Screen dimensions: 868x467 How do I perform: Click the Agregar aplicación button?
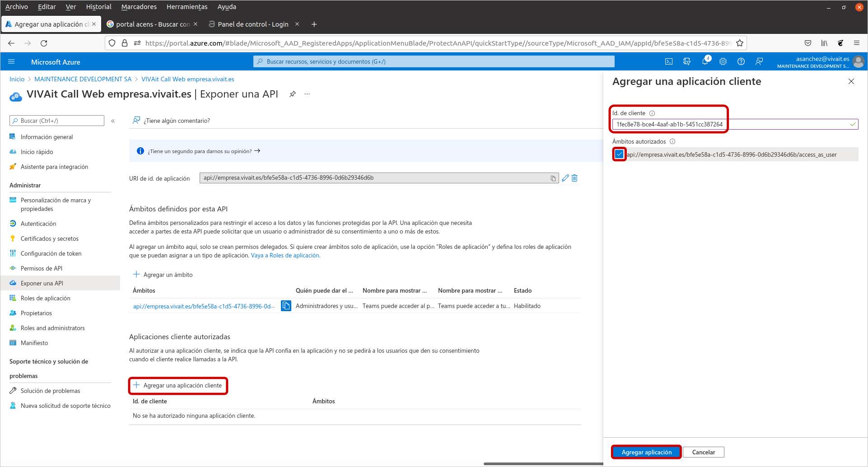(646, 452)
